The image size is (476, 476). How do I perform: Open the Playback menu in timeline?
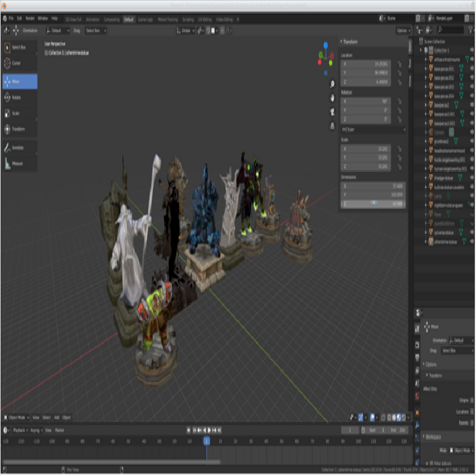[20, 430]
